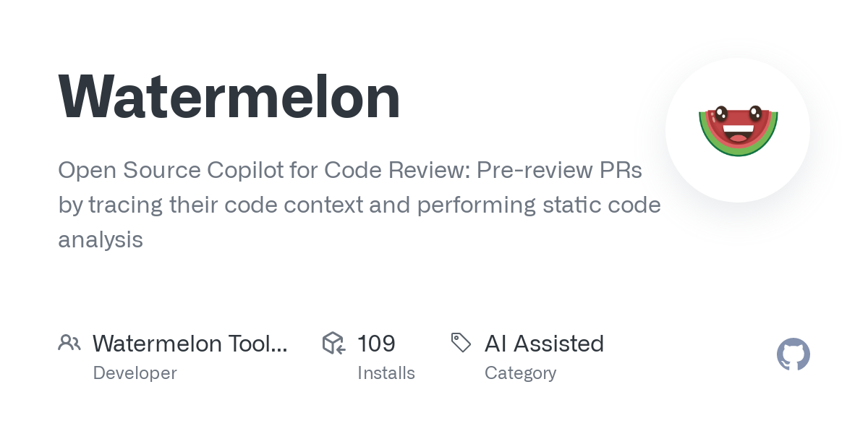Open the Watermelon Tool... developer name
This screenshot has height=434, width=868.
(190, 344)
